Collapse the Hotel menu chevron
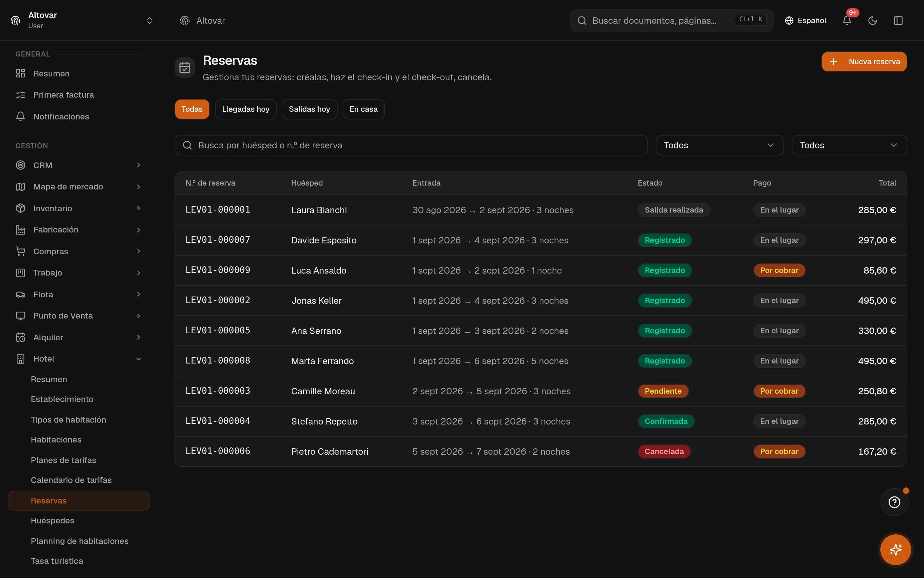 click(x=139, y=359)
